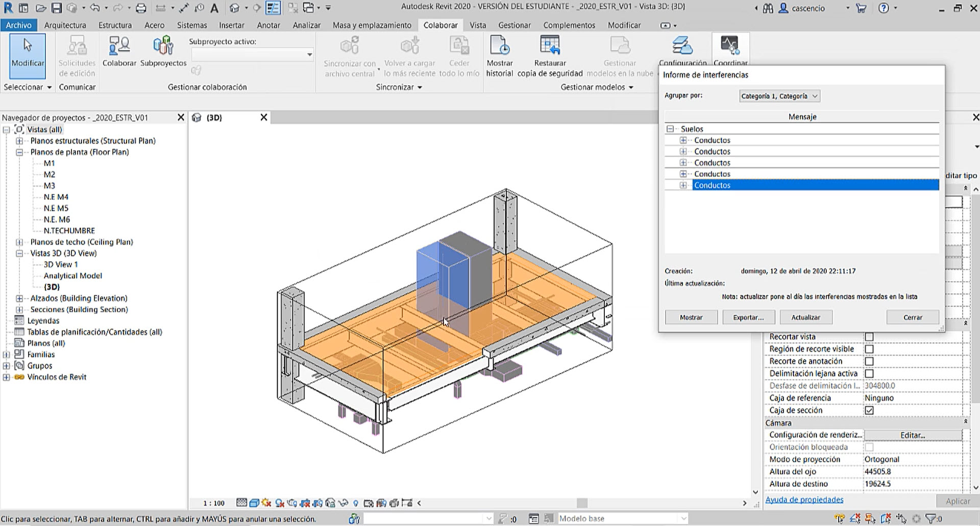Viewport: 980px width, 526px height.
Task: Click the Exportar button in interference report
Action: click(x=748, y=317)
